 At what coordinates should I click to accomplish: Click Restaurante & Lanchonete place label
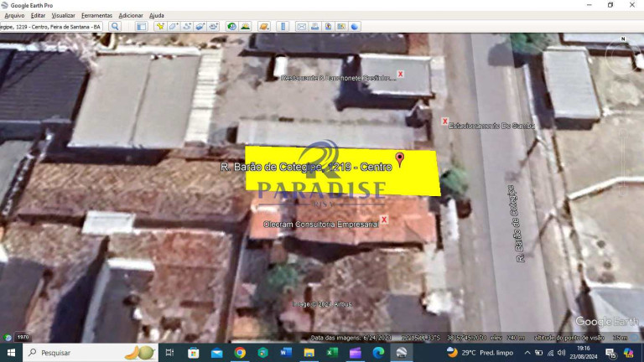coord(339,78)
